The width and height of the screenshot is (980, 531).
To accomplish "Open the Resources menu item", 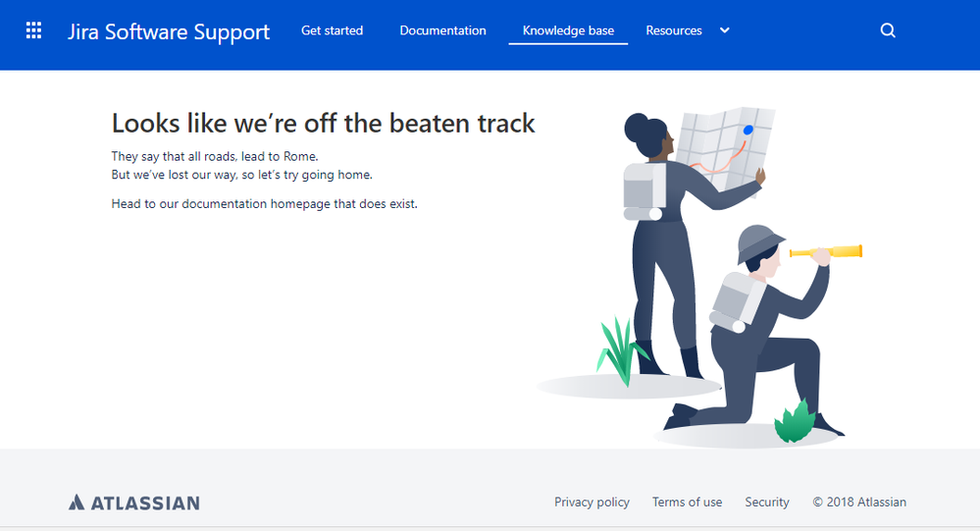I will (x=674, y=30).
